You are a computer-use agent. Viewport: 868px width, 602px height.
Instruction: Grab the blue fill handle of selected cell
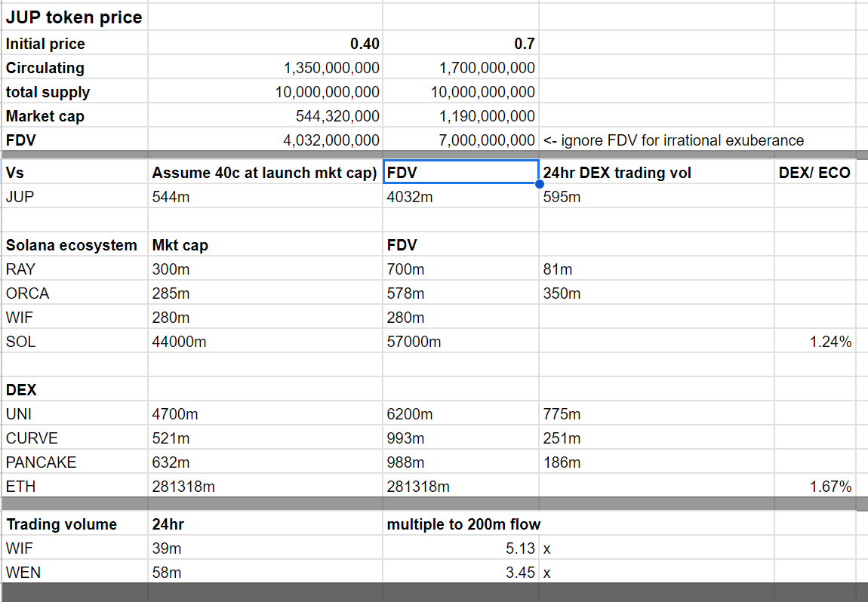pyautogui.click(x=539, y=184)
